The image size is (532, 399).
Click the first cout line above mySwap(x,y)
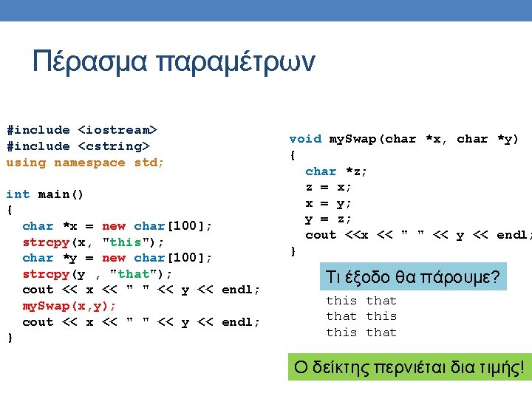click(x=141, y=290)
